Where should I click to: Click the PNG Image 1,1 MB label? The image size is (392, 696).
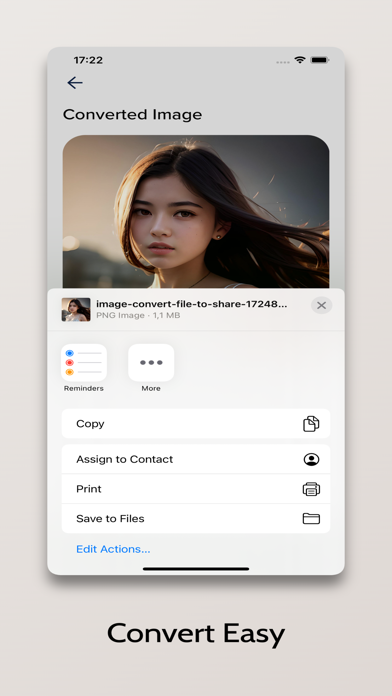click(x=138, y=316)
